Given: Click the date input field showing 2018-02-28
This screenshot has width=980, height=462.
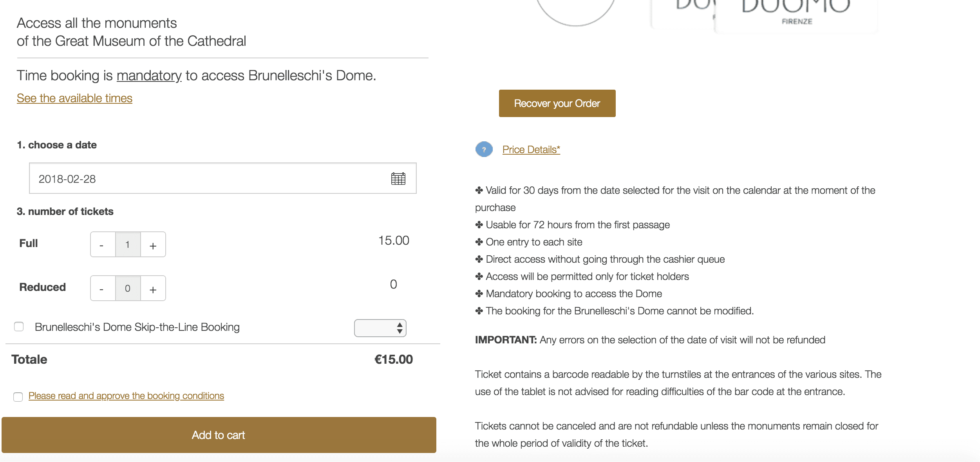Looking at the screenshot, I should click(x=222, y=179).
